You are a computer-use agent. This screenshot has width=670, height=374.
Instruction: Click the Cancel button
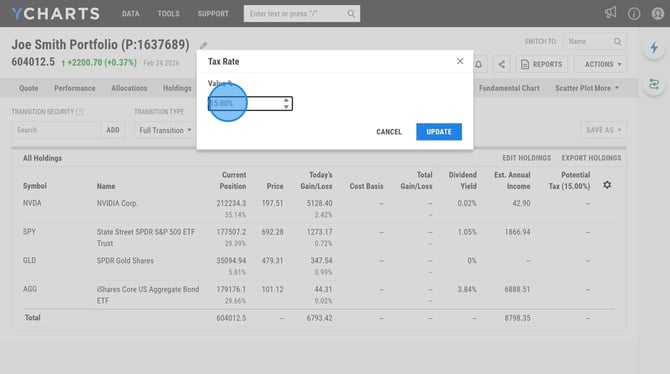pos(389,132)
